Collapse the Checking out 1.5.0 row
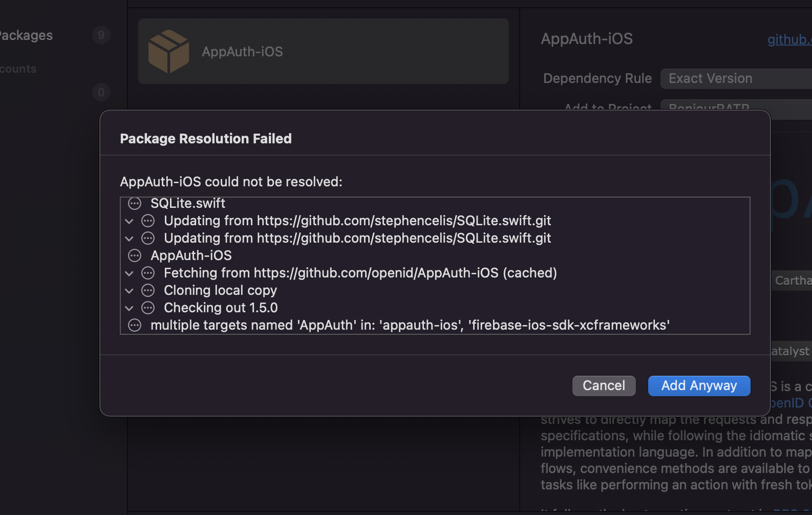Screen dimensions: 812x515 129,308
